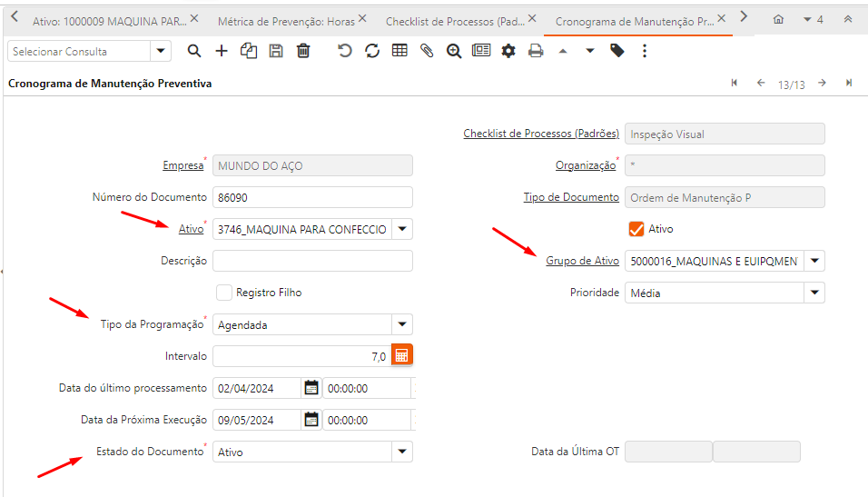Screen dimensions: 868x497
Task: Click the print icon in toolbar
Action: click(x=536, y=52)
